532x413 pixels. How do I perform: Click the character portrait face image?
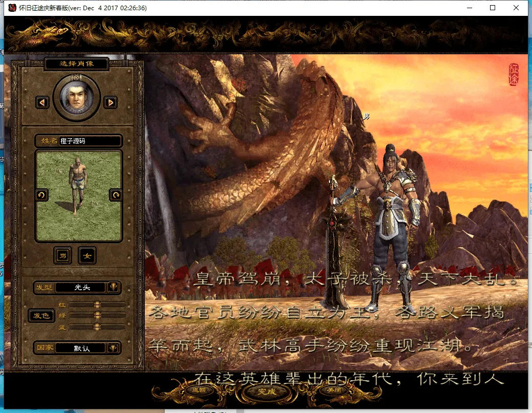[x=76, y=96]
